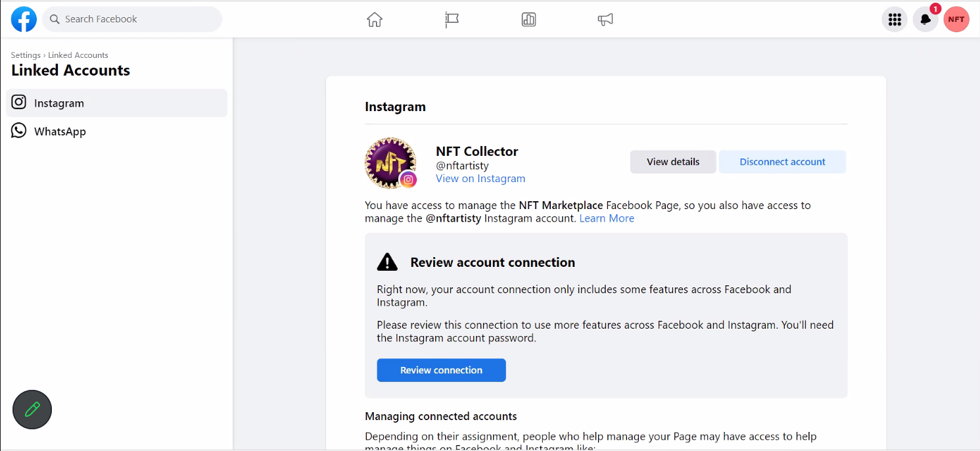980x451 pixels.
Task: Open the Insights chart icon
Action: 528,20
